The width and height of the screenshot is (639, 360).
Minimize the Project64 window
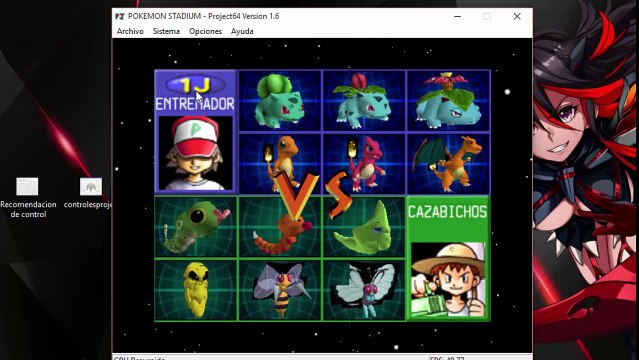[x=458, y=16]
